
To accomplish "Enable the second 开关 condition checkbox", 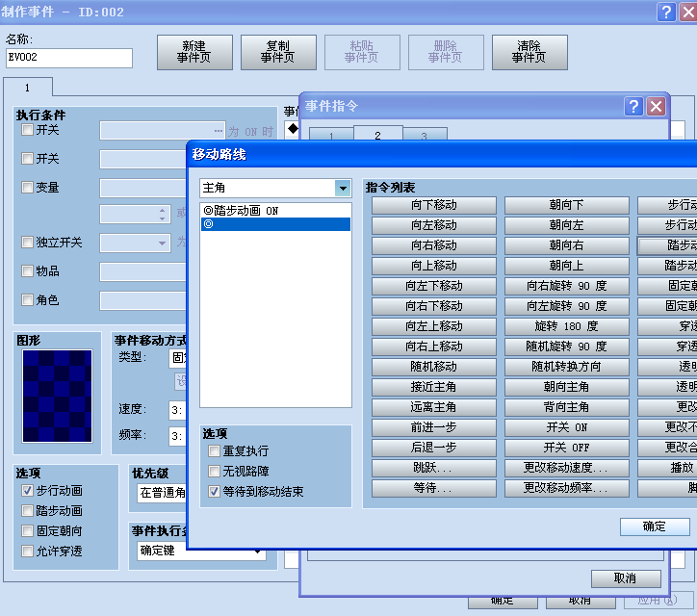I will pos(27,158).
